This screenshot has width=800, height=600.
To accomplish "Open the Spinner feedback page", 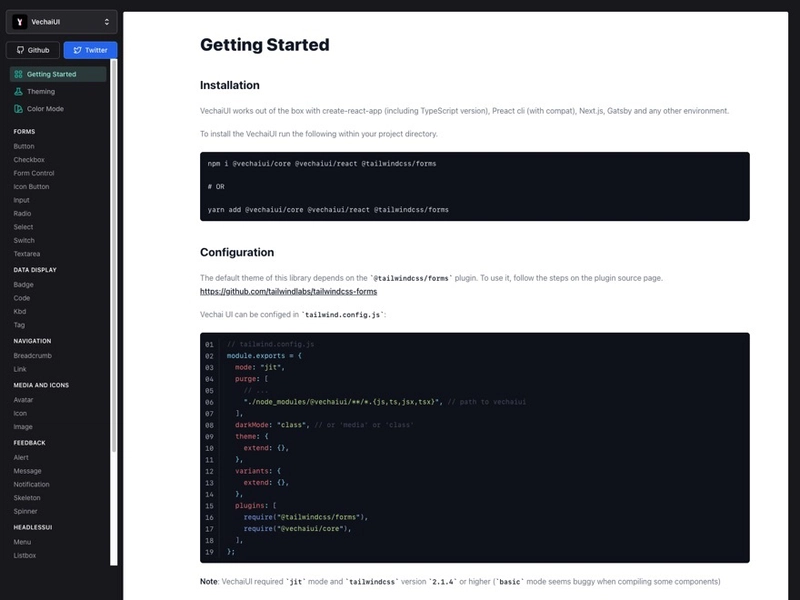I will point(26,512).
